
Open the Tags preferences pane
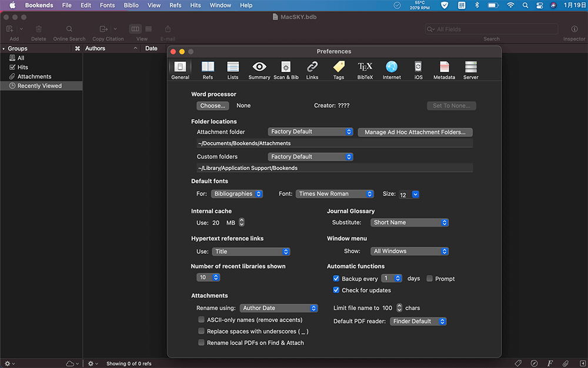339,70
